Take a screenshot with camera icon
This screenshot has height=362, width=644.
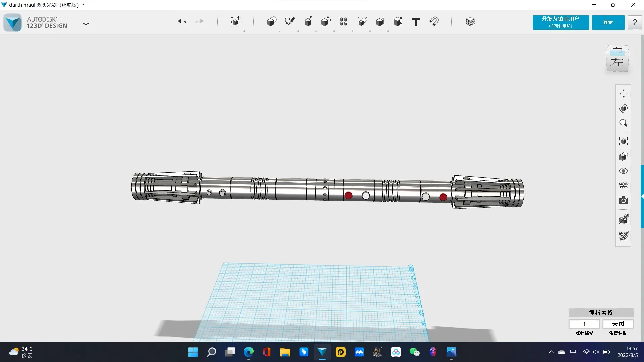(x=624, y=200)
